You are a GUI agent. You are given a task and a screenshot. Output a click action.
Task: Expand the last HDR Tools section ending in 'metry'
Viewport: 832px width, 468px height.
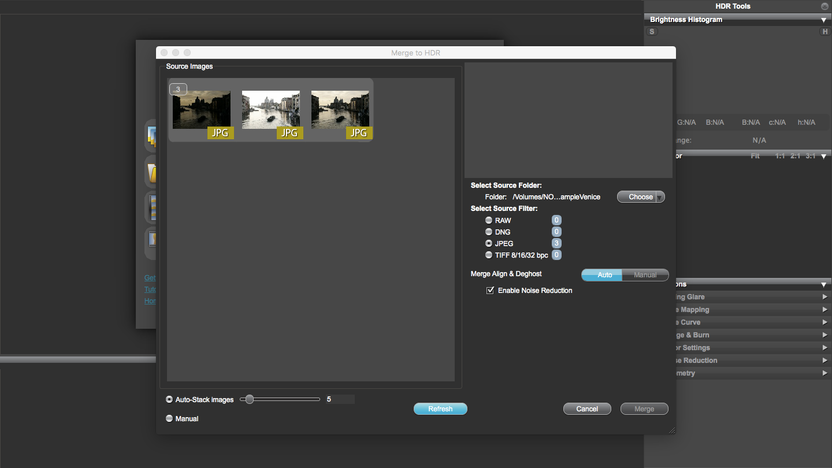[825, 373]
